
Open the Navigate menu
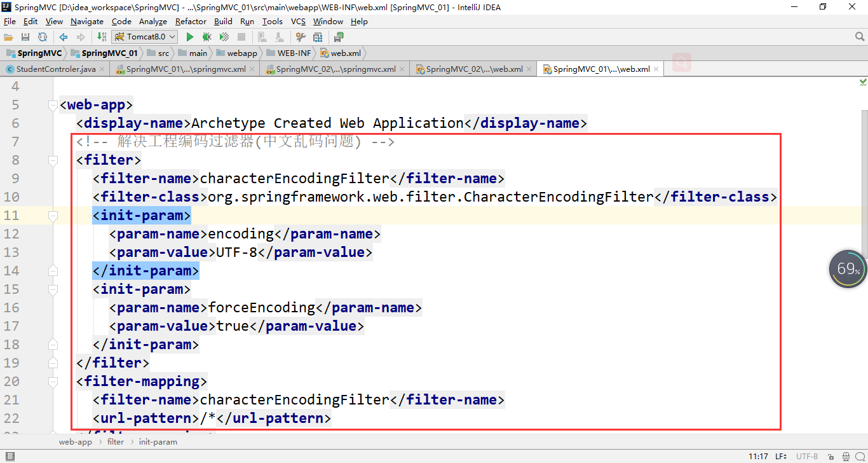(x=87, y=21)
